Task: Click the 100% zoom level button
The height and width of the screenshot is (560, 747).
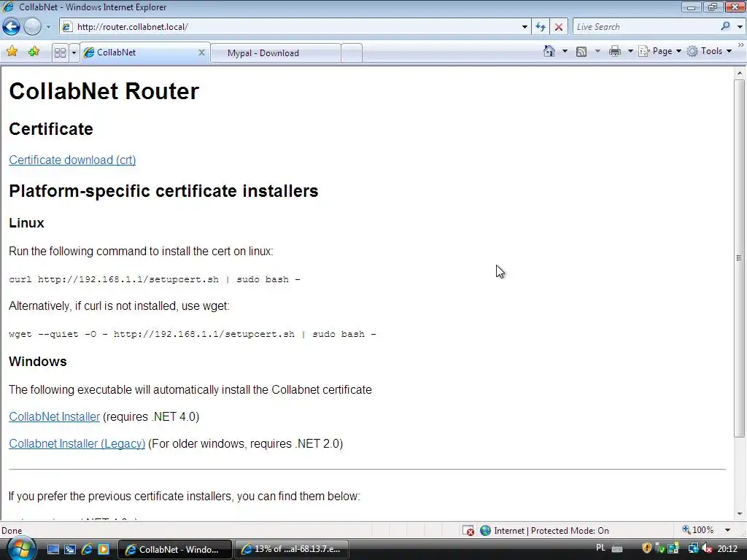Action: click(698, 530)
